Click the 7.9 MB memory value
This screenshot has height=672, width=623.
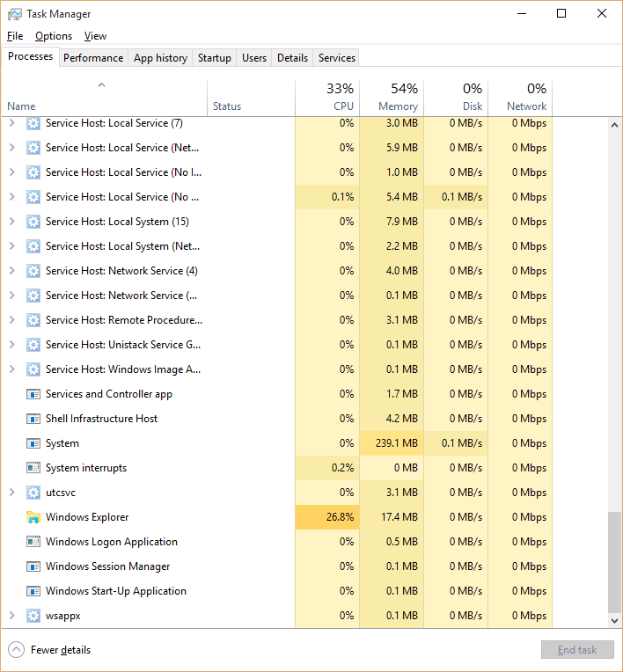[x=402, y=222]
